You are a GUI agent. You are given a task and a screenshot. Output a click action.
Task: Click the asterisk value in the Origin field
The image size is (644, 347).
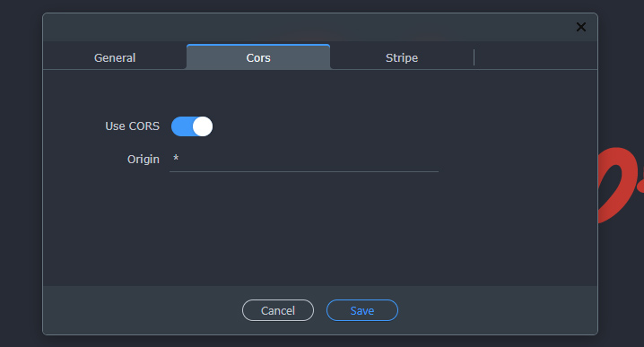click(x=176, y=158)
